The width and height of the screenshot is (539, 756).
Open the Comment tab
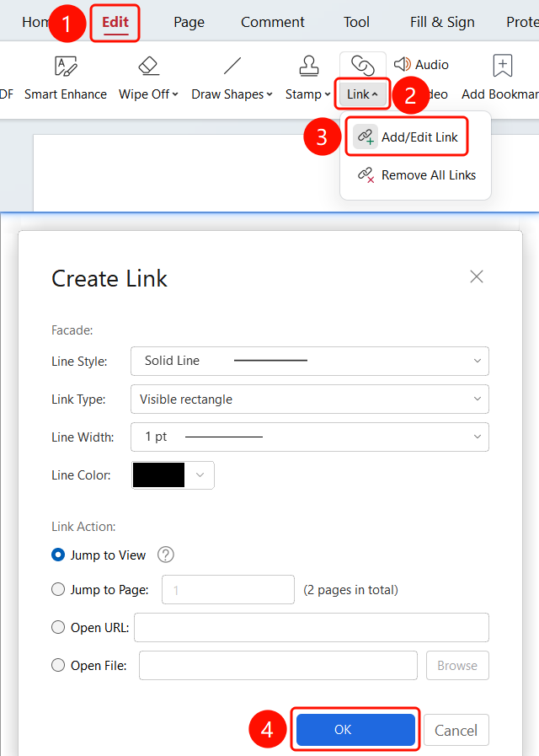tap(273, 22)
